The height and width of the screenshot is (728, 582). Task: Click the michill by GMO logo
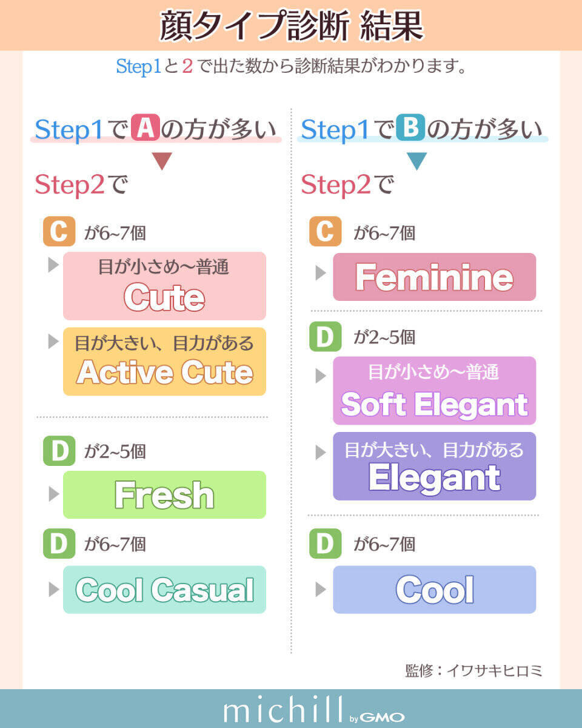[x=313, y=709]
